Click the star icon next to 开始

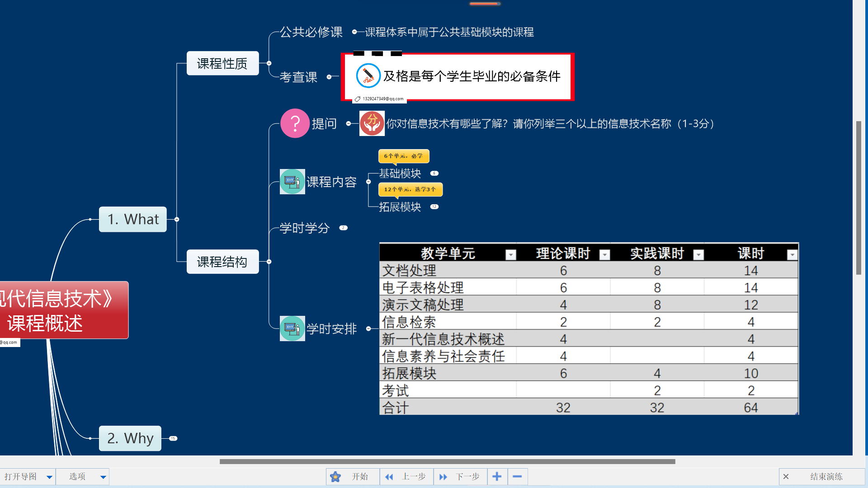coord(335,477)
